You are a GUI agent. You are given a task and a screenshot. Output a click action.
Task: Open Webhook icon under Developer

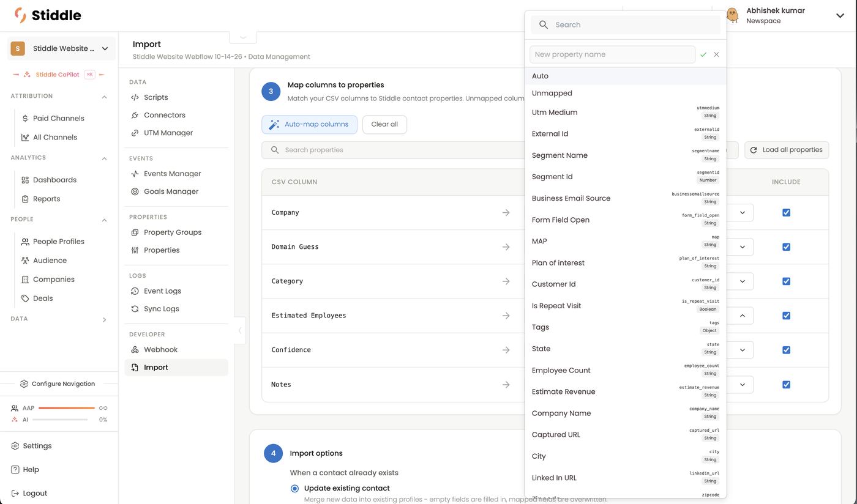[135, 350]
